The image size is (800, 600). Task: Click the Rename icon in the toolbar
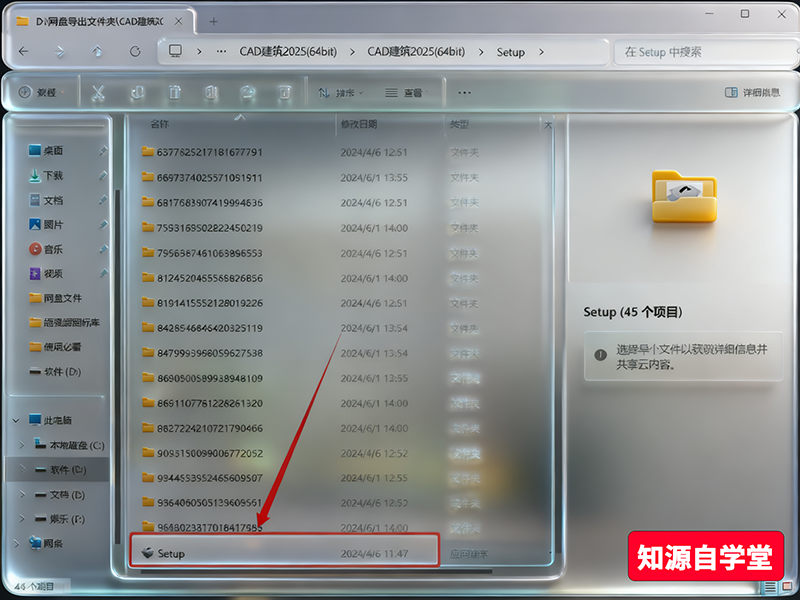211,92
